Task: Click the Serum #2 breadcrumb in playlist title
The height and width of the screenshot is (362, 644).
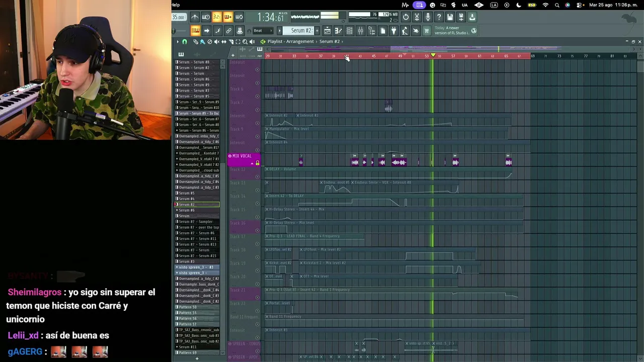Action: tap(330, 42)
